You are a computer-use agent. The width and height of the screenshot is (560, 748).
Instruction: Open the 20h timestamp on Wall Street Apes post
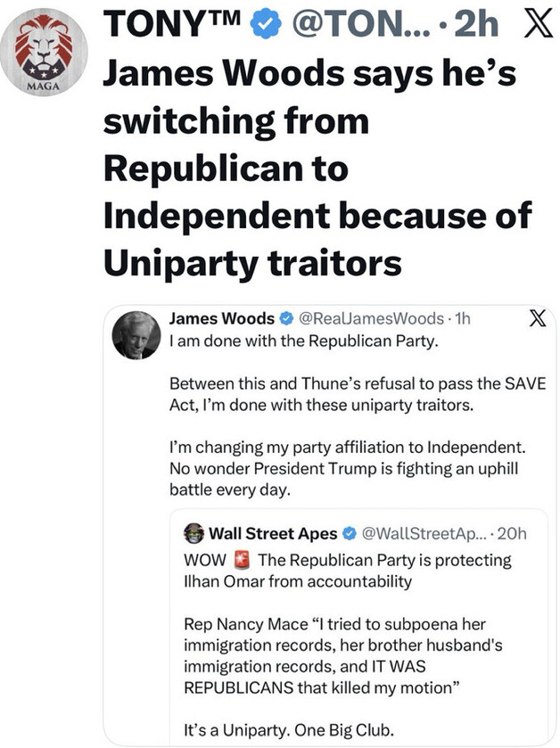(x=511, y=534)
